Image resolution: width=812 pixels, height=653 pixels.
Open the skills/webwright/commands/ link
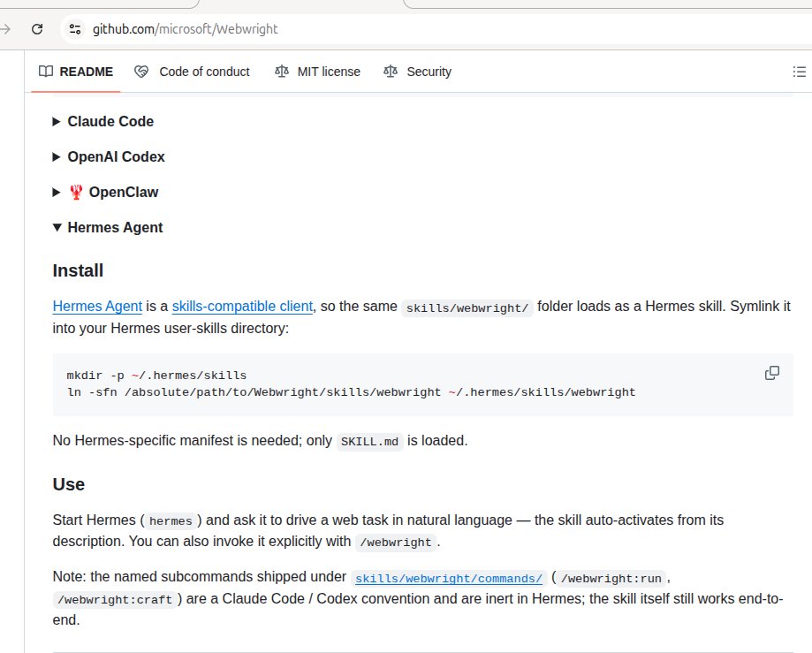click(449, 578)
